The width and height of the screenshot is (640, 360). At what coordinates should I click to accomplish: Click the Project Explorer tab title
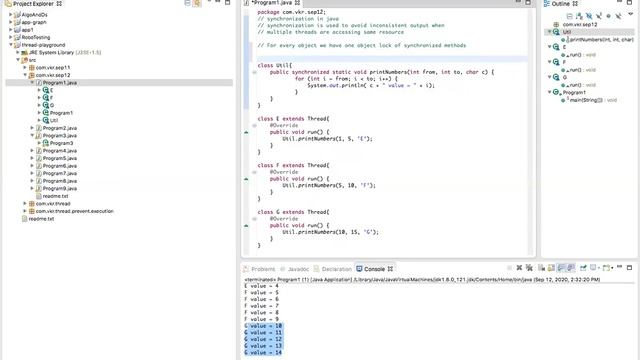[33, 4]
